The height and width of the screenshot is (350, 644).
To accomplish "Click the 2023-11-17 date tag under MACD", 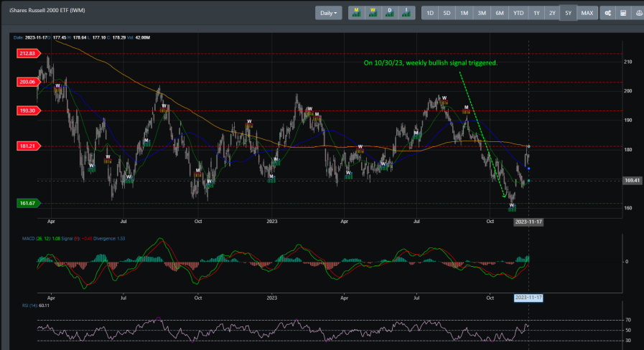I will coord(528,298).
